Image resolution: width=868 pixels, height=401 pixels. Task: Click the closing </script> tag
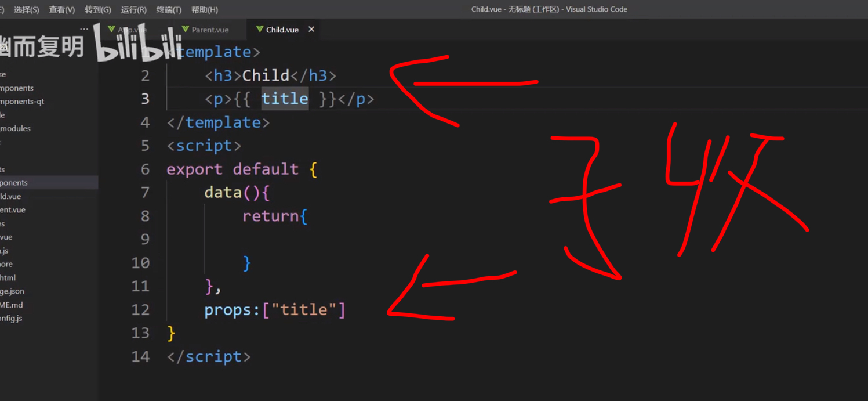[209, 356]
